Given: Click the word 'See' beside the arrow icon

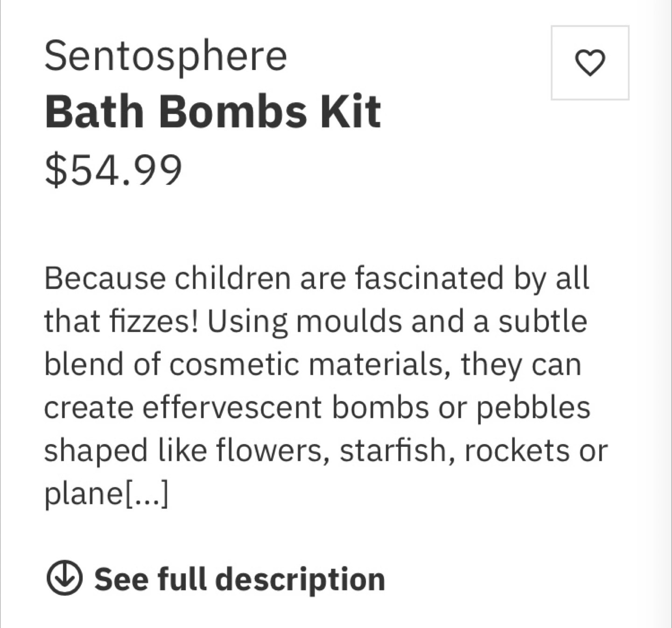Looking at the screenshot, I should pos(121,579).
